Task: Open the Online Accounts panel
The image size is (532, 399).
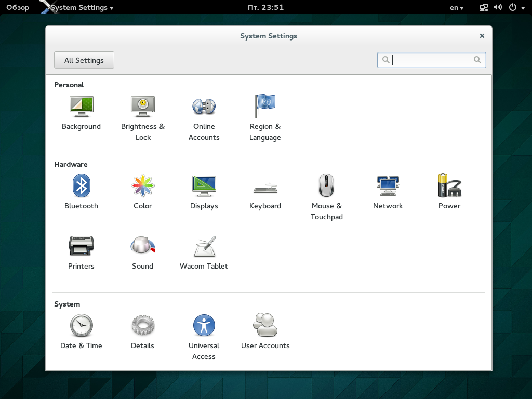Action: point(204,118)
